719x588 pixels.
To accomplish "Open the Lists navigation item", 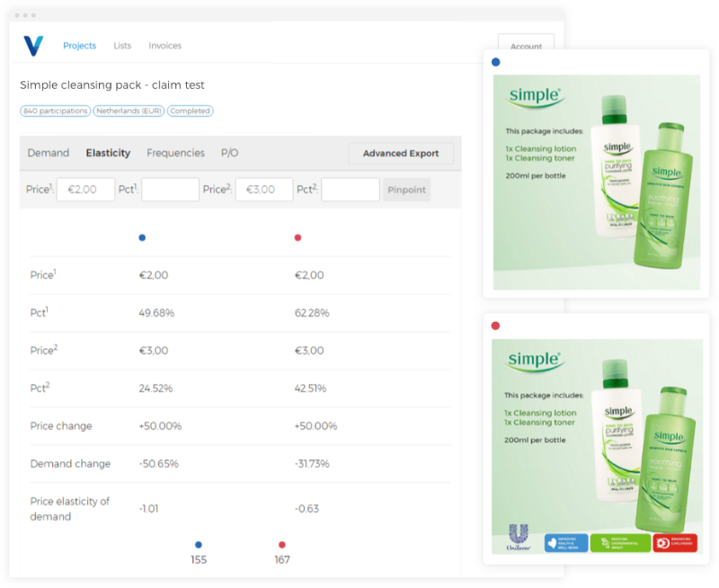I will 122,46.
